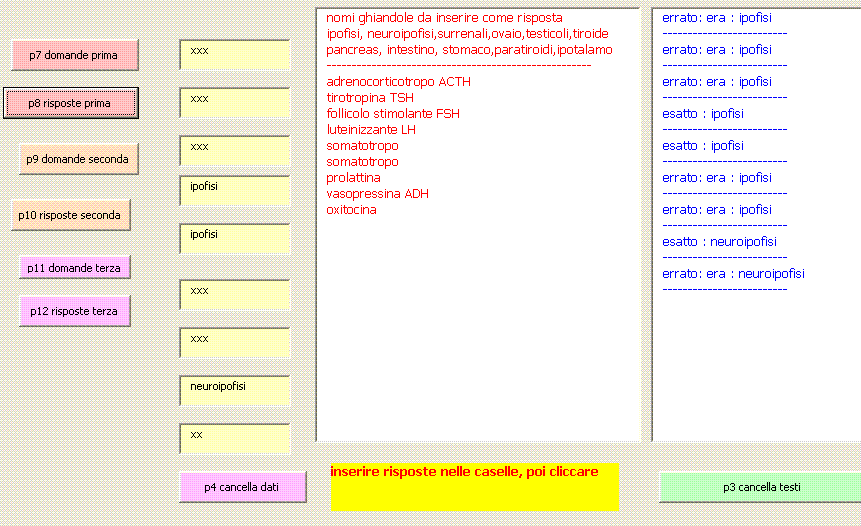Select the oxitocina line
The width and height of the screenshot is (861, 526).
pos(351,210)
